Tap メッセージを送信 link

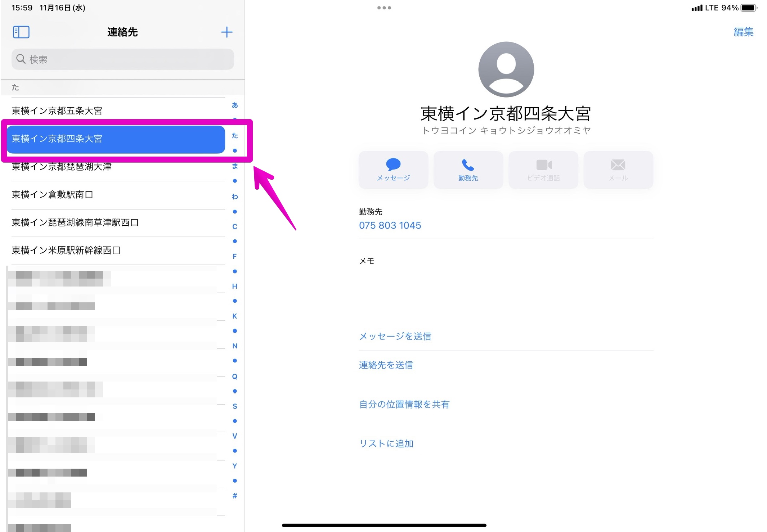click(x=395, y=336)
